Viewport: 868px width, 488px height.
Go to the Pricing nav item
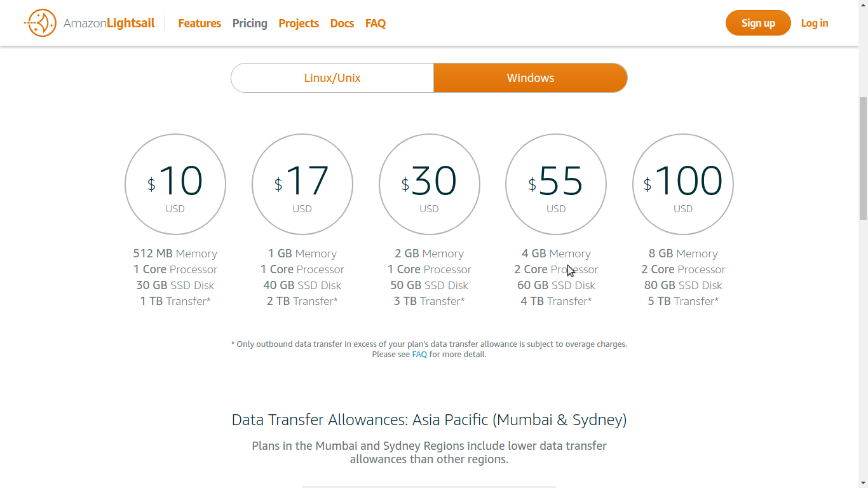click(x=250, y=24)
